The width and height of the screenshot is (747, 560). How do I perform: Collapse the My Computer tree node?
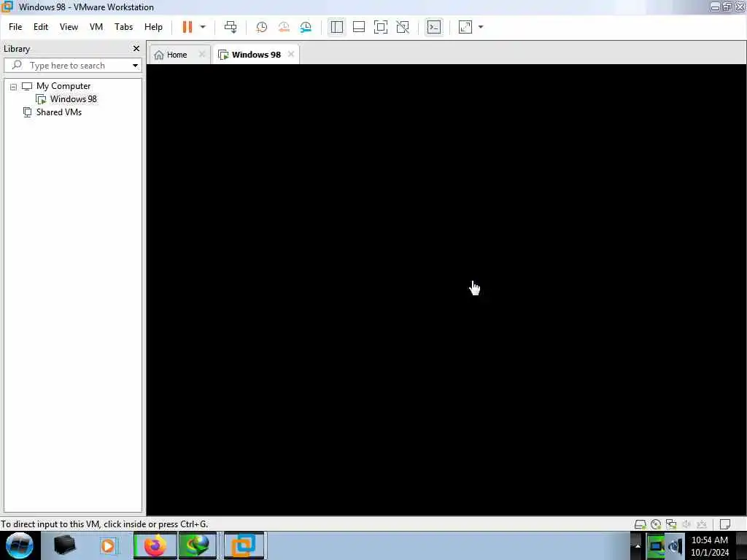click(13, 87)
